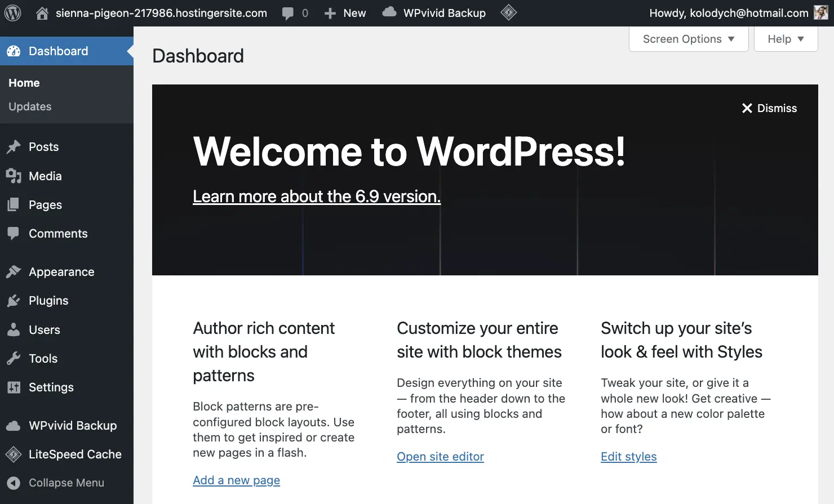The image size is (834, 504).
Task: Expand the Help panel
Action: tap(785, 39)
